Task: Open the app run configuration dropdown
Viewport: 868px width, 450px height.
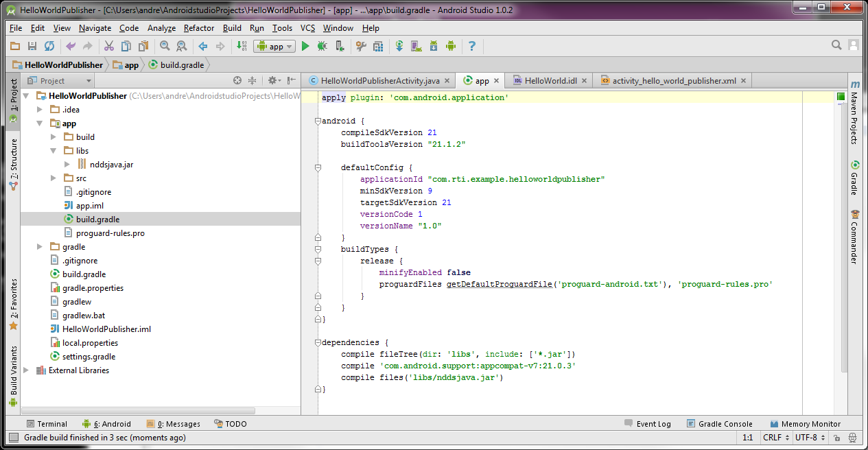Action: (274, 46)
